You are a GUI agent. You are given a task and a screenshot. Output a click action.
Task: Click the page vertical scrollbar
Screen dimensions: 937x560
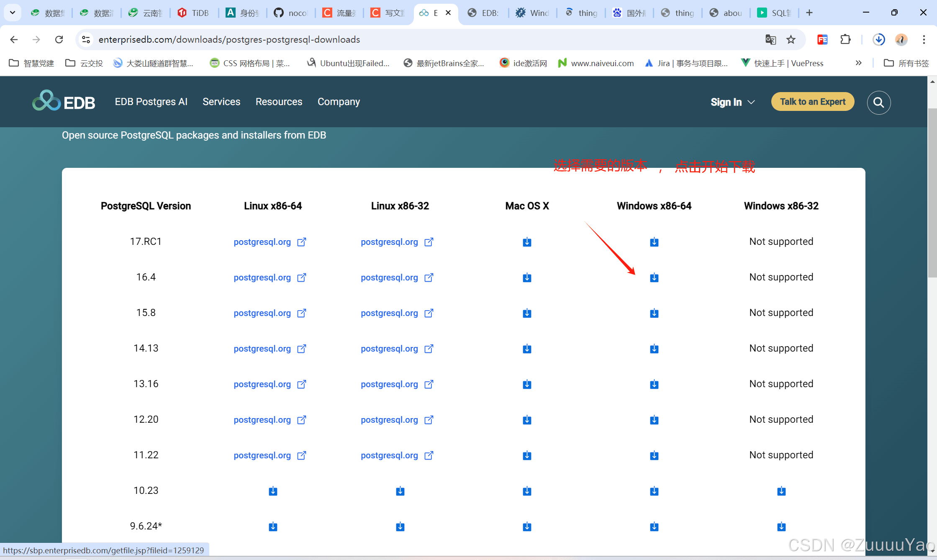(x=932, y=193)
